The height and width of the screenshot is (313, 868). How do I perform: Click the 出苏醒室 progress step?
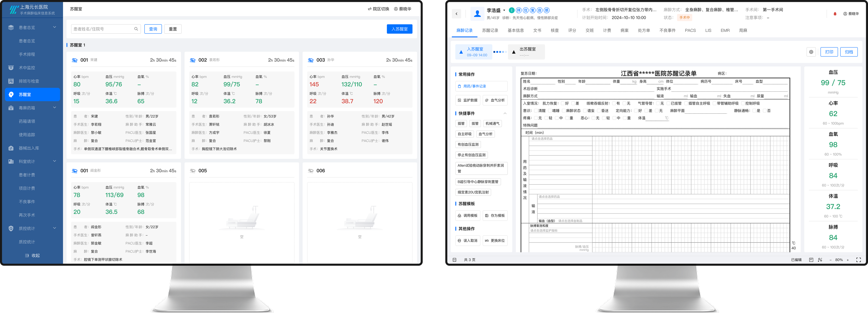pyautogui.click(x=526, y=52)
